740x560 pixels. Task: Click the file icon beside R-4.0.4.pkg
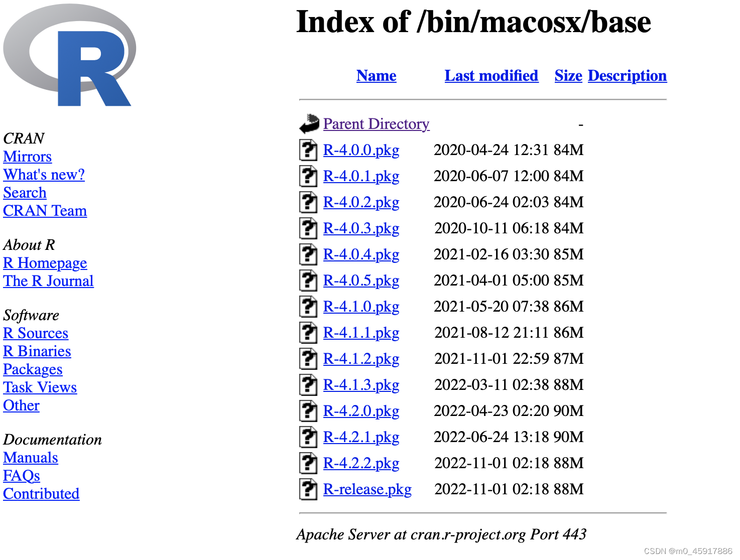pos(308,254)
